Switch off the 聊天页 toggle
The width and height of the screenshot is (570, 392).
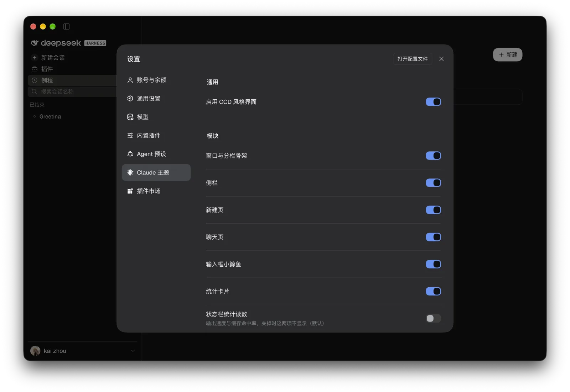(433, 237)
